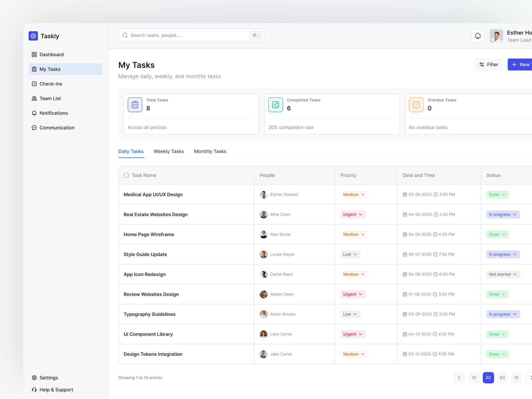Focus the Search tasks, people field

click(191, 35)
